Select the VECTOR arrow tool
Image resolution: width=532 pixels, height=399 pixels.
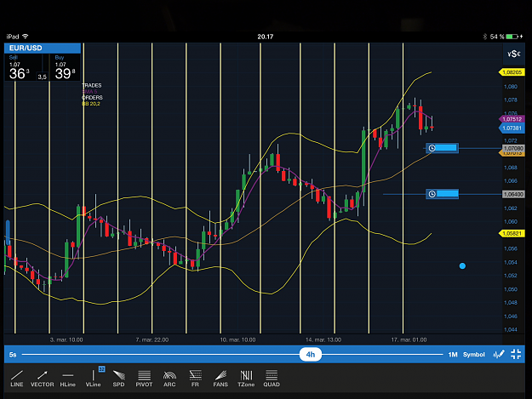coord(42,379)
